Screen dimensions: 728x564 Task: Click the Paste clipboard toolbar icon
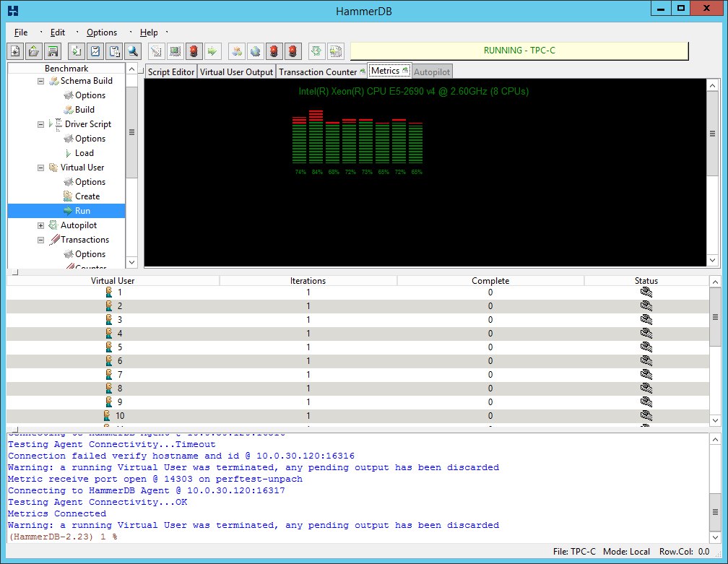114,51
